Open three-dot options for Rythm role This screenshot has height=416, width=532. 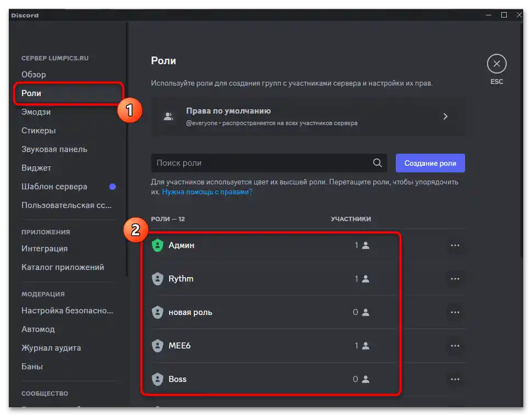tap(455, 279)
